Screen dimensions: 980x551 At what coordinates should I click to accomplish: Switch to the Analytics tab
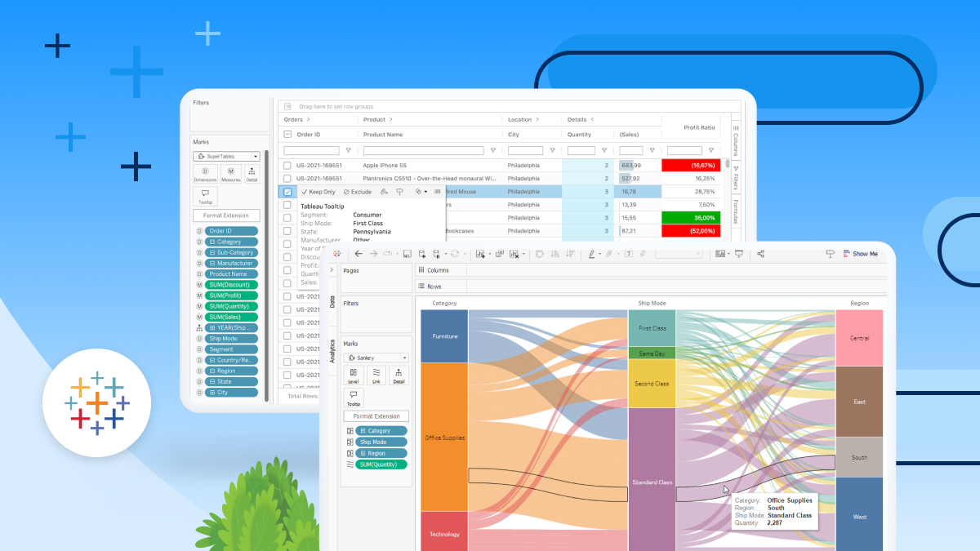[x=332, y=343]
